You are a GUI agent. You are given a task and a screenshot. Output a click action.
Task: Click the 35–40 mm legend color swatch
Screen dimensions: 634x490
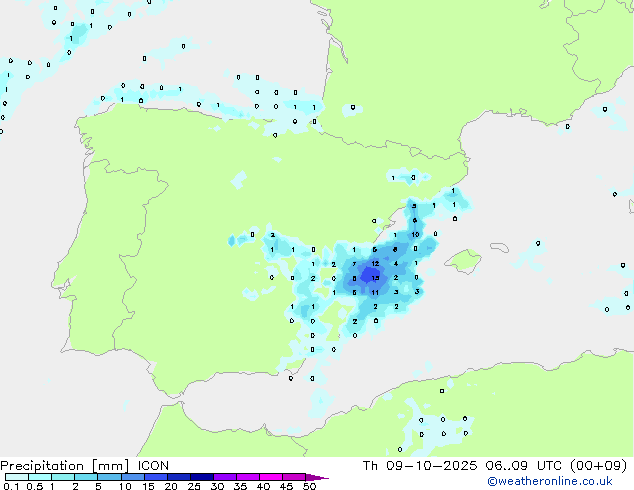(247, 477)
